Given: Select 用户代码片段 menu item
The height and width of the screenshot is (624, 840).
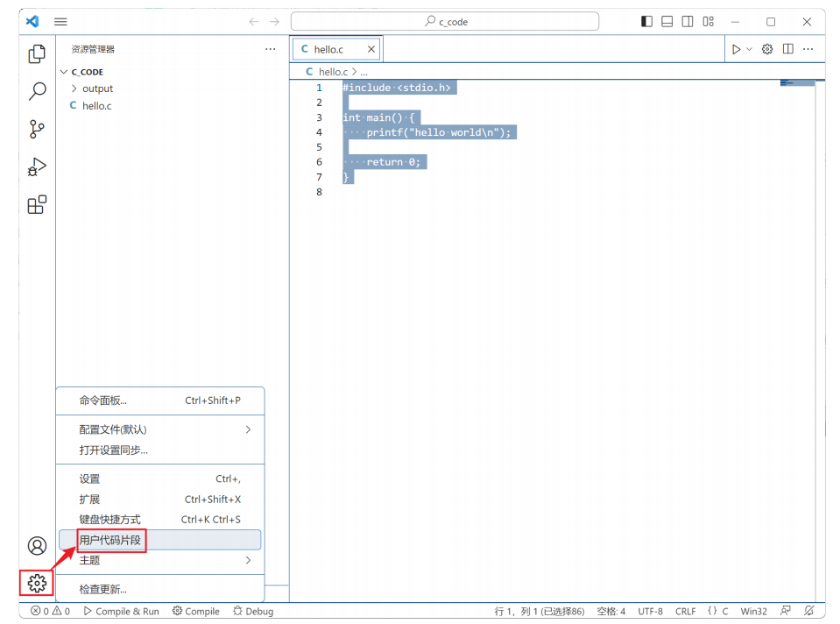Looking at the screenshot, I should (x=110, y=540).
